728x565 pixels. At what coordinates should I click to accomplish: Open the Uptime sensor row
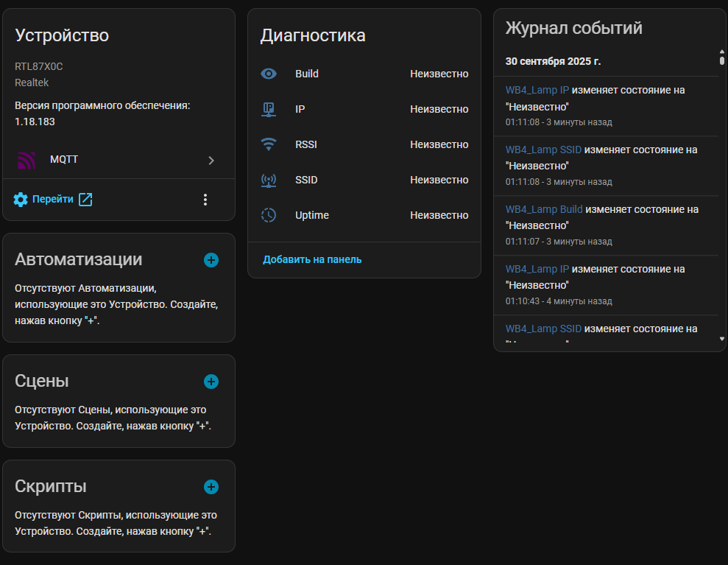point(364,215)
